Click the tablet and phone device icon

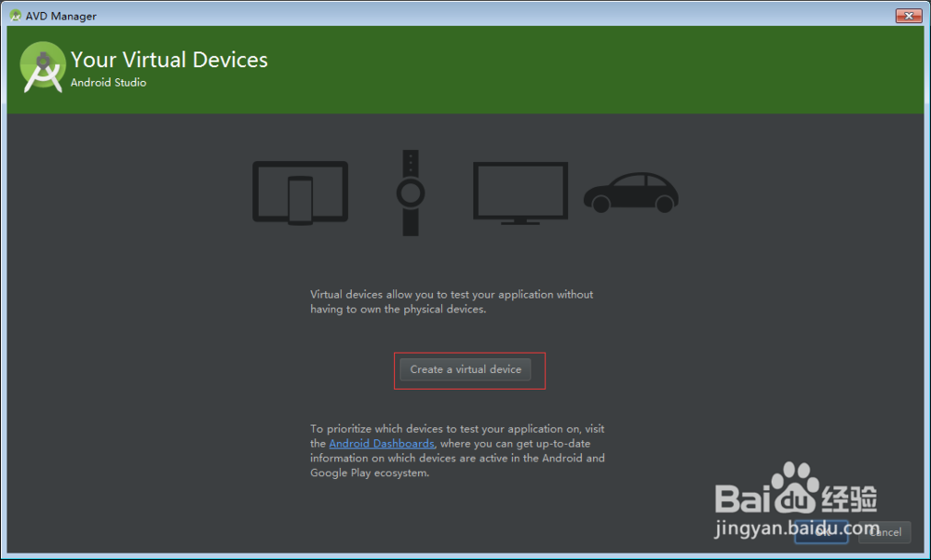[x=301, y=193]
